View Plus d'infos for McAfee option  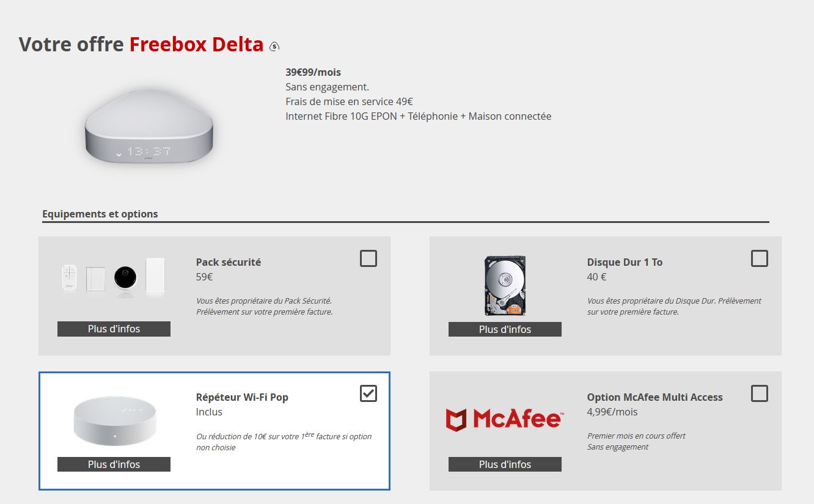click(505, 464)
